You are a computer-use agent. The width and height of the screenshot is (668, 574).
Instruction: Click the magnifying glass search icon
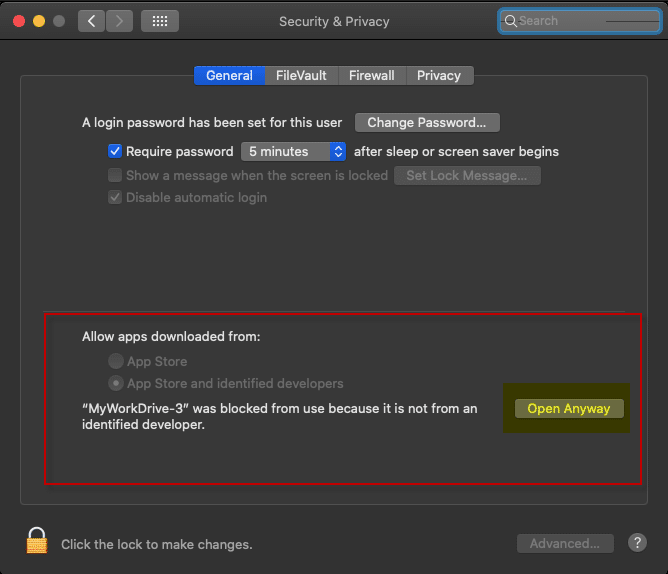511,21
